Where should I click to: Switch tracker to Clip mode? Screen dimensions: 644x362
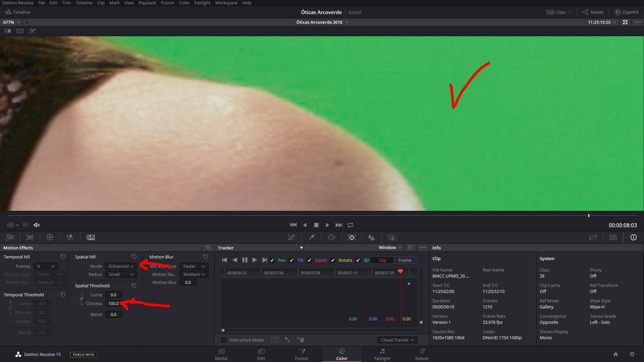click(383, 260)
